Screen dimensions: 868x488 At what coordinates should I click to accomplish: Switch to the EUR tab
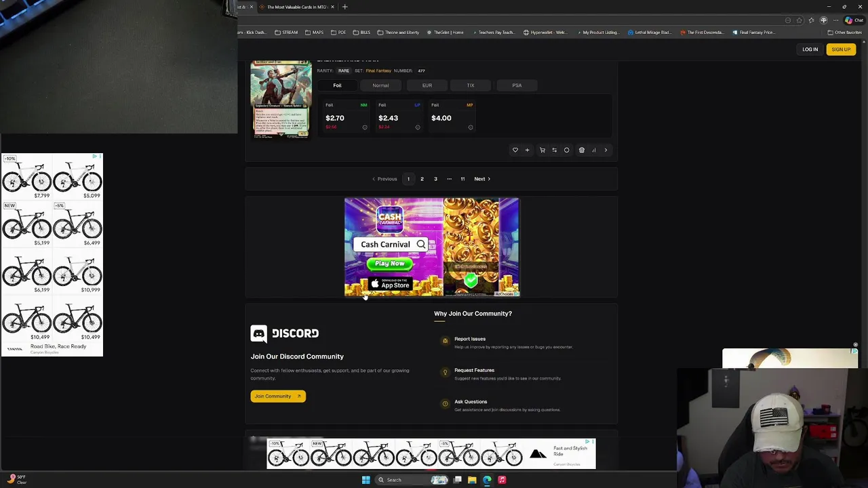pos(427,85)
